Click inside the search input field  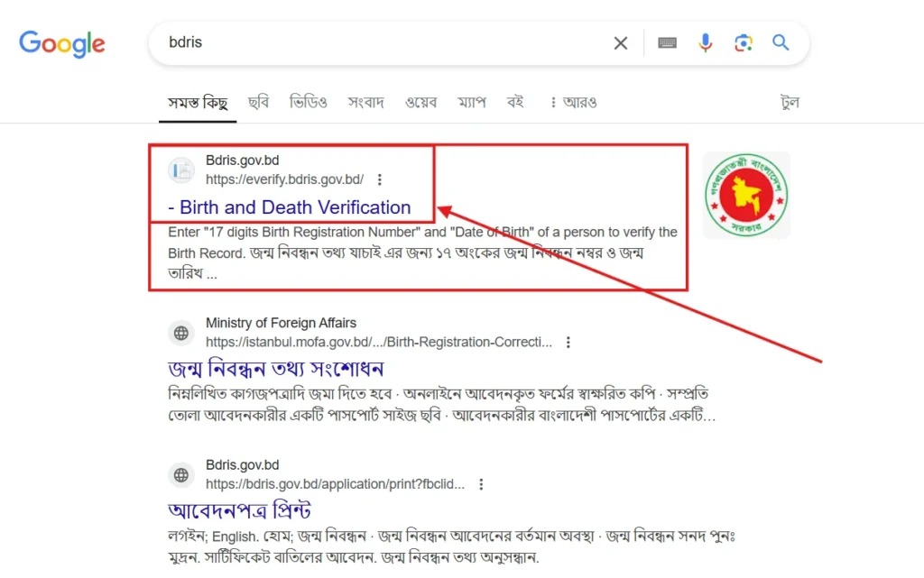coord(361,42)
